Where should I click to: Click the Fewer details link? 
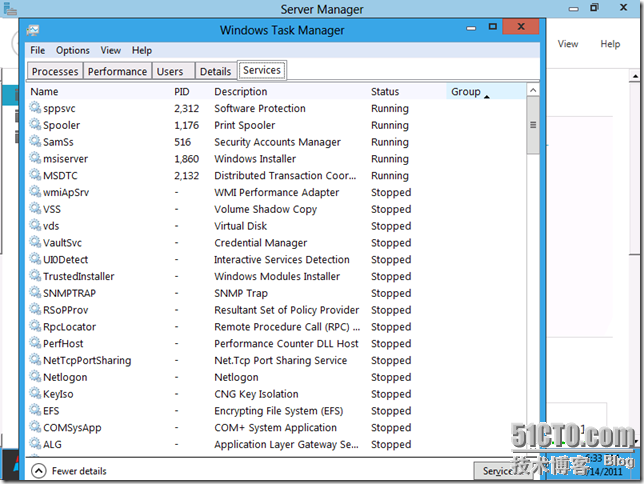pyautogui.click(x=79, y=471)
